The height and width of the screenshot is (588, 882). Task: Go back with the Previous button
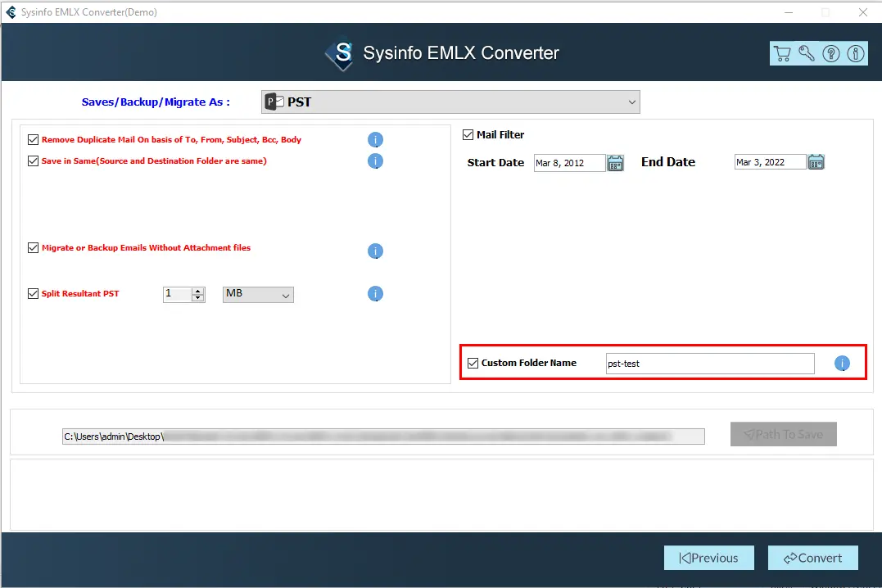point(708,558)
